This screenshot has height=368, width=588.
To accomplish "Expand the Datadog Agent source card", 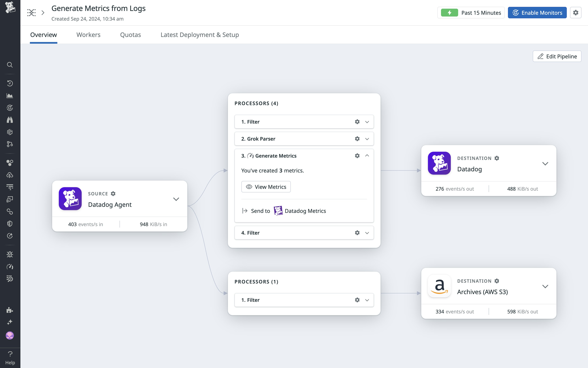I will click(x=176, y=199).
